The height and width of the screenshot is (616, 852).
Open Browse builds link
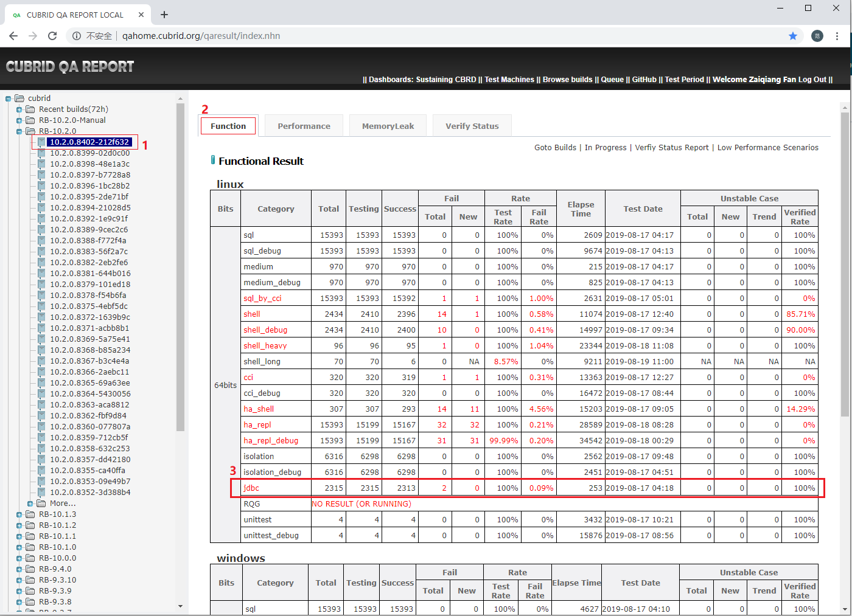click(x=568, y=80)
